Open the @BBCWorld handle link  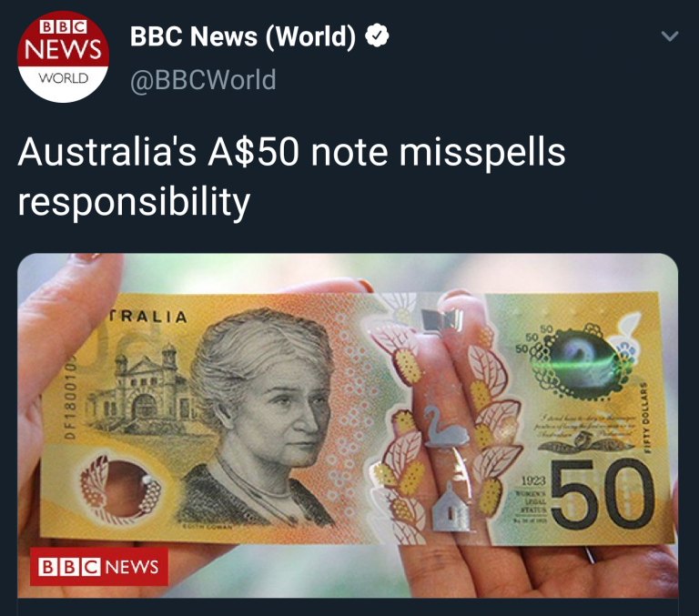pyautogui.click(x=203, y=80)
